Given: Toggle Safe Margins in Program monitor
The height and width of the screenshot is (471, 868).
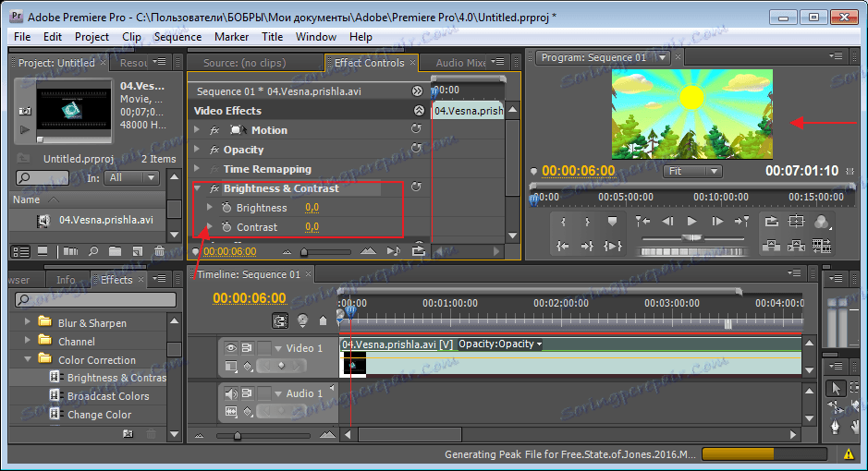Looking at the screenshot, I should coord(796,221).
